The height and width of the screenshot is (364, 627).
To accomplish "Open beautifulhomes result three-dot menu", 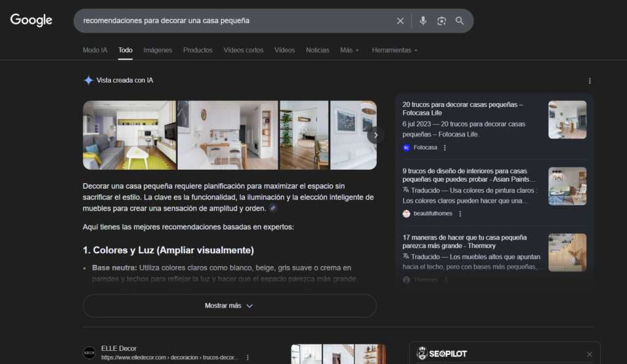I will pos(460,214).
